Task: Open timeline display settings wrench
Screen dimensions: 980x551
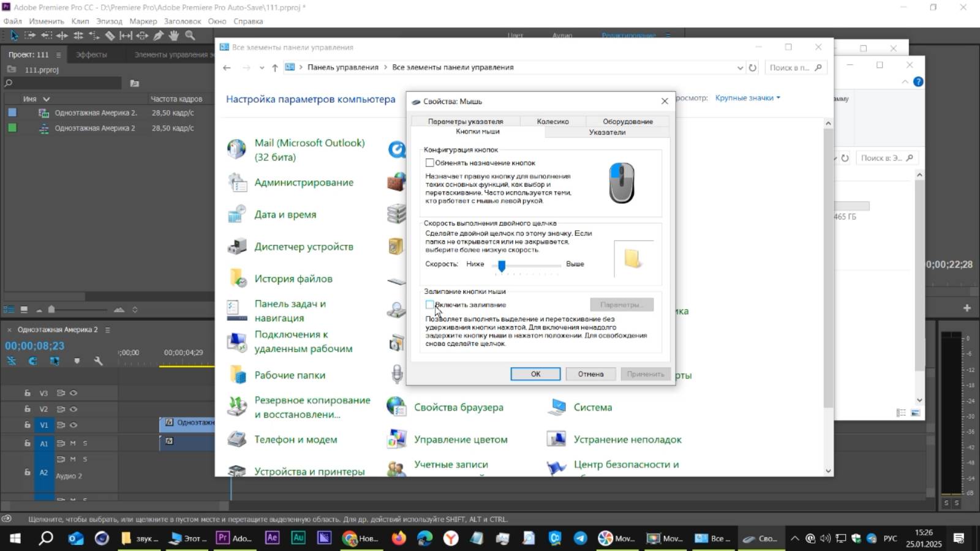Action: 98,361
